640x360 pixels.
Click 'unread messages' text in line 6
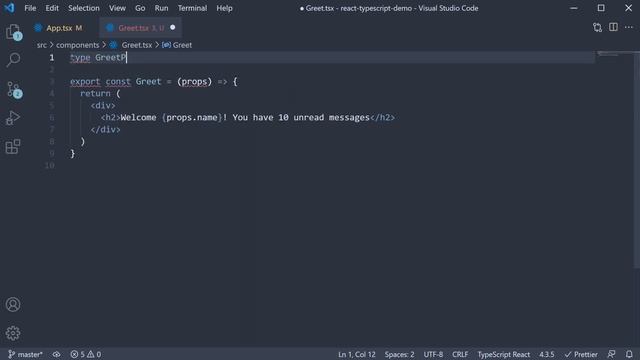tap(331, 118)
